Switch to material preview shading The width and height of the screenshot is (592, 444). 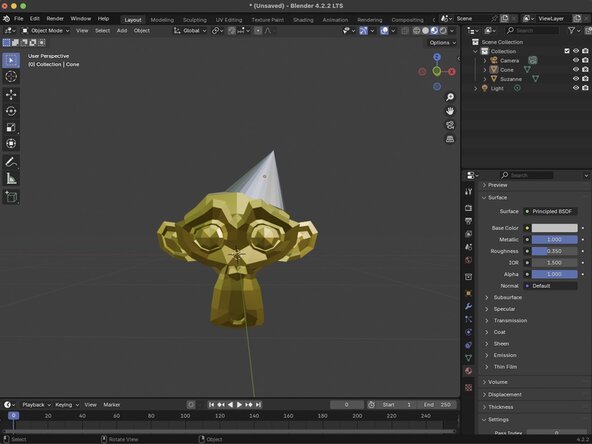coord(434,31)
